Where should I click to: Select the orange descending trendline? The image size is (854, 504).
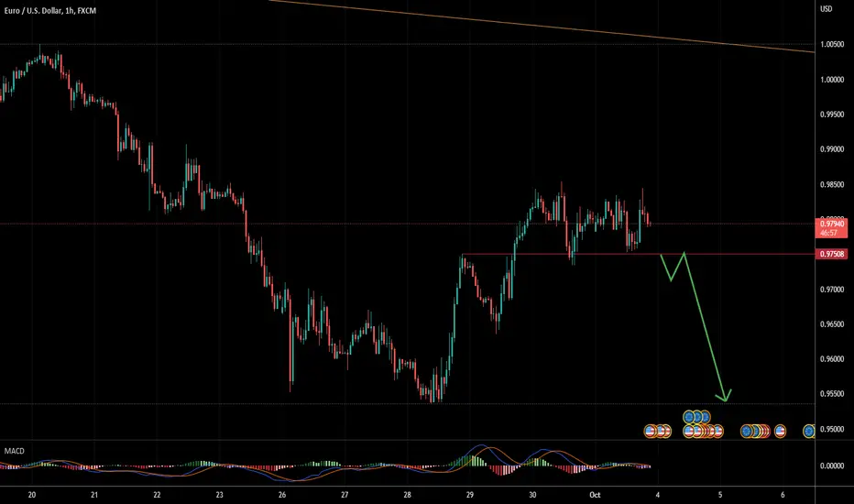[542, 27]
